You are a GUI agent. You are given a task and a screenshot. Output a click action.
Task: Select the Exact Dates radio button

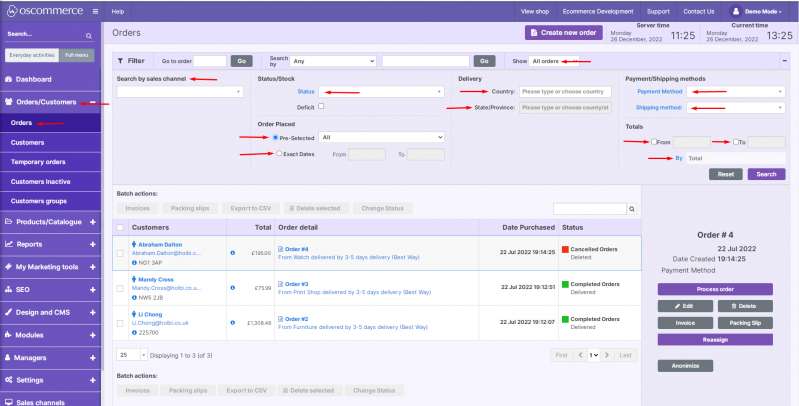click(x=277, y=153)
